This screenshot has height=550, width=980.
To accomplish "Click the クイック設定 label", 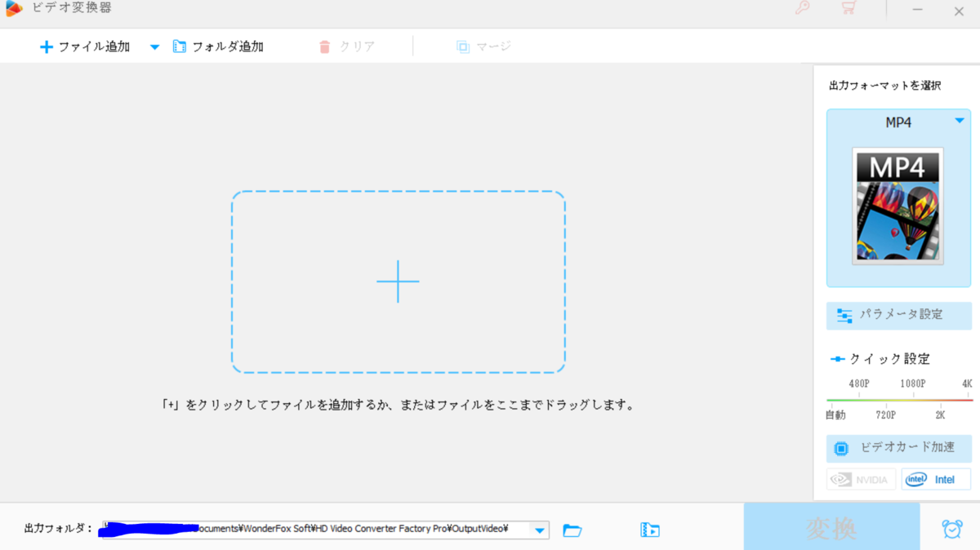I will tap(889, 359).
